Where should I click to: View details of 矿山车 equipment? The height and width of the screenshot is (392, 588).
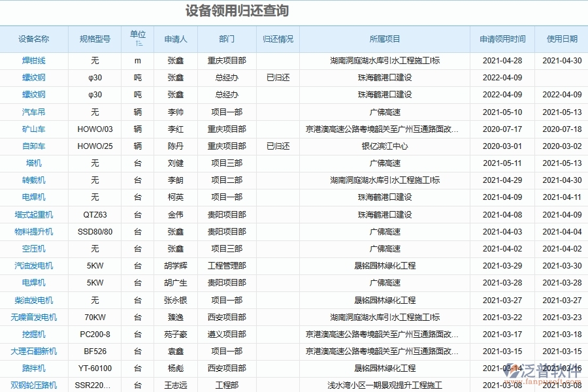[x=34, y=129]
